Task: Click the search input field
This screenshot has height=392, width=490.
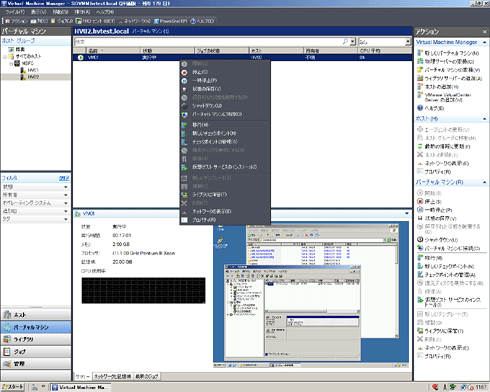Action: (208, 42)
